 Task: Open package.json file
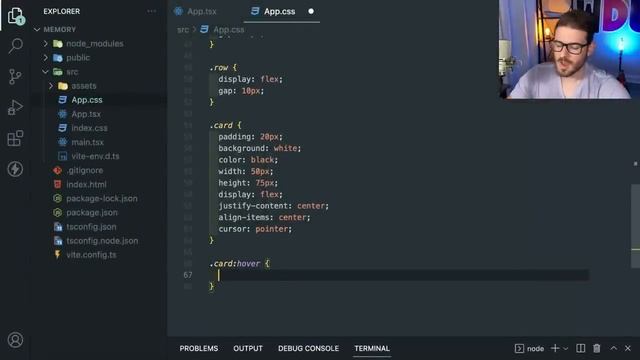92,213
